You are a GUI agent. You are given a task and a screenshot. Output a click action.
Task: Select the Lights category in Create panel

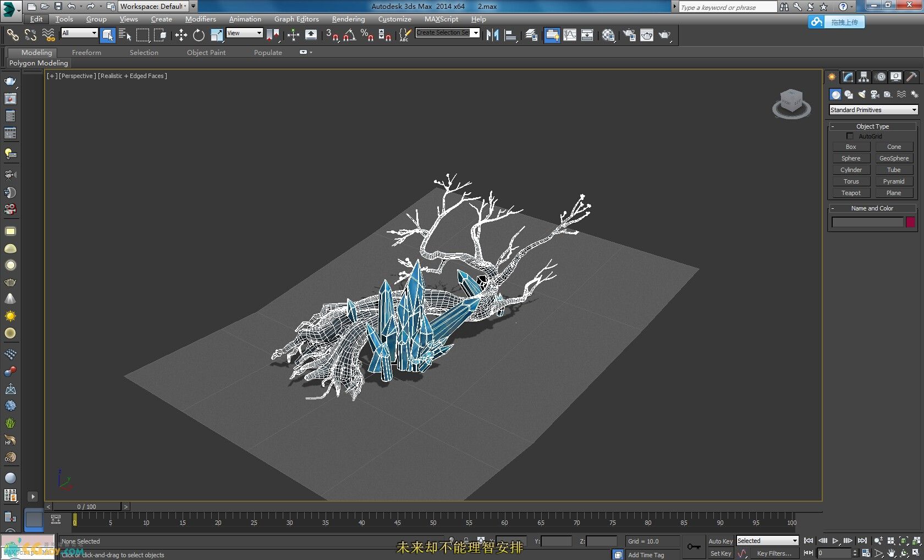click(x=862, y=95)
